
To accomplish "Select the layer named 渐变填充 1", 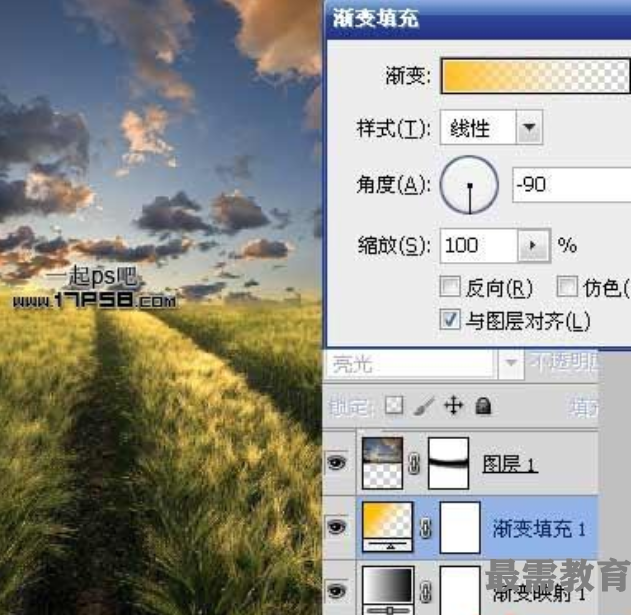I will pos(539,528).
